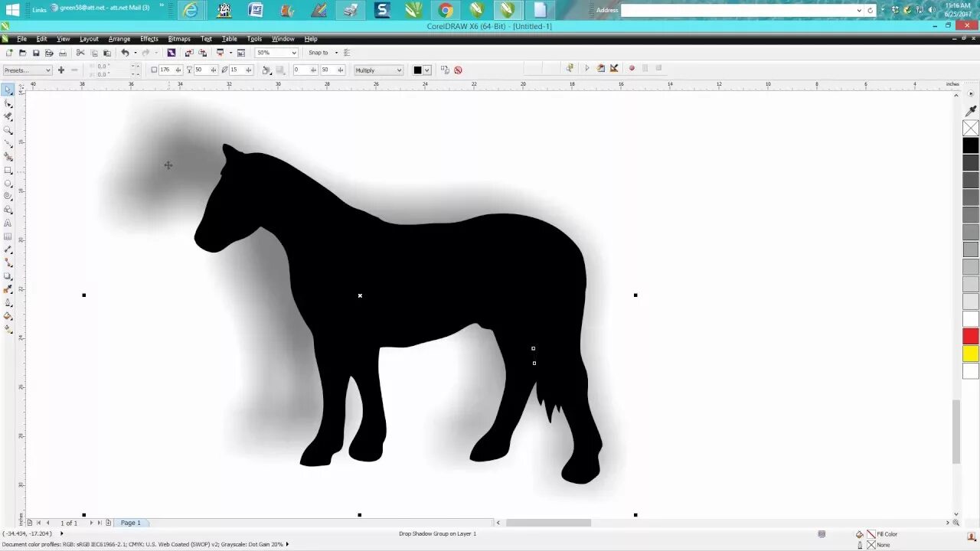Pick the yellow swatch in palette
The width and height of the screenshot is (980, 551).
(971, 354)
